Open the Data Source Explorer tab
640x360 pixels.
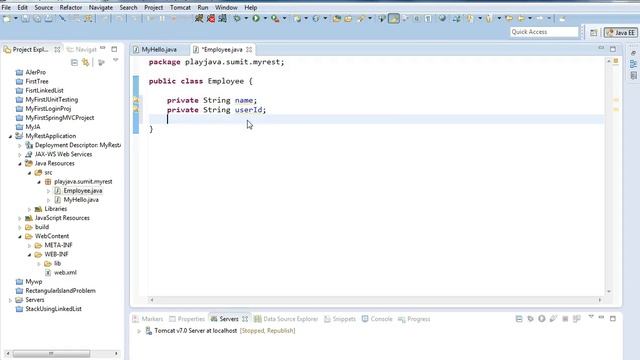pos(286,319)
